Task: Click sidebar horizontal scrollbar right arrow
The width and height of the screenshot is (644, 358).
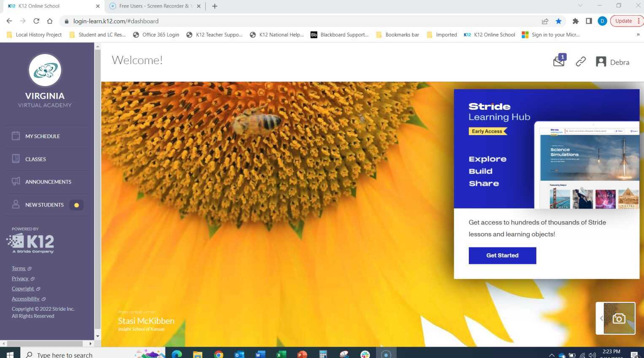Action: tap(90, 344)
